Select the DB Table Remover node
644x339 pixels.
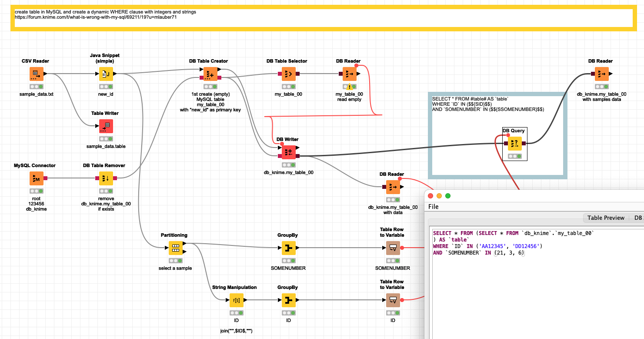point(106,178)
